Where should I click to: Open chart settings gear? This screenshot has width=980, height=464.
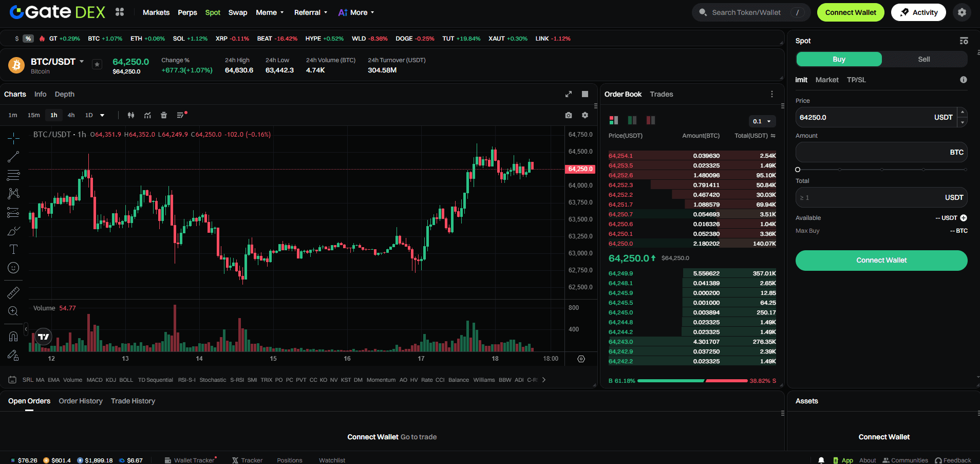click(x=585, y=115)
